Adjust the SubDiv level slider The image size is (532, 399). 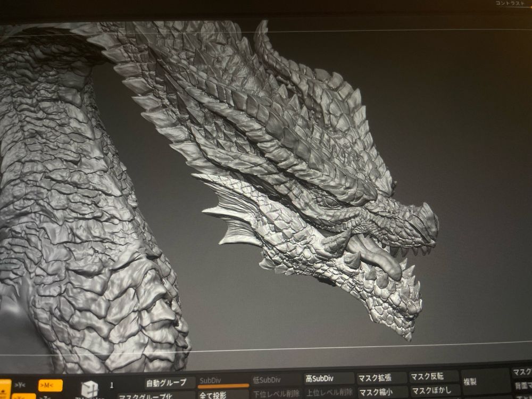[x=223, y=382]
